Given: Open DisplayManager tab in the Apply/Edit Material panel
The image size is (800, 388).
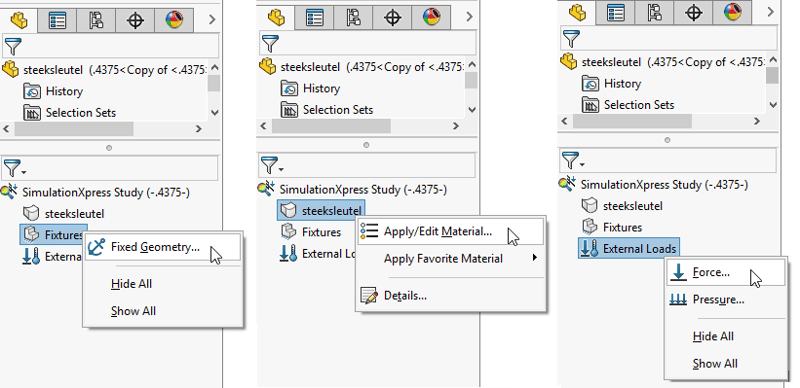Looking at the screenshot, I should point(431,17).
